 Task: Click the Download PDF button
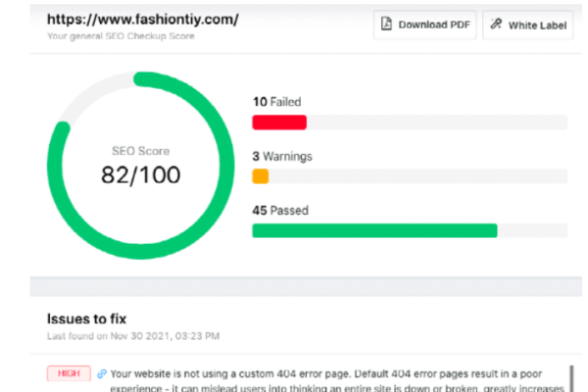pos(425,24)
